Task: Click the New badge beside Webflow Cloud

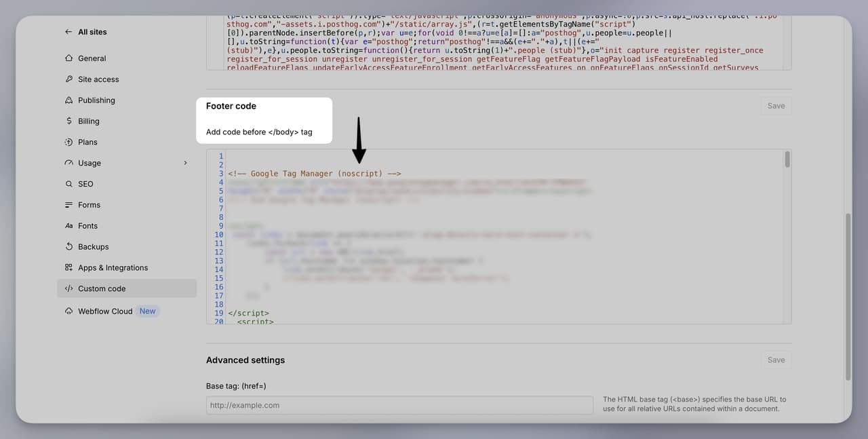Action: (148, 311)
